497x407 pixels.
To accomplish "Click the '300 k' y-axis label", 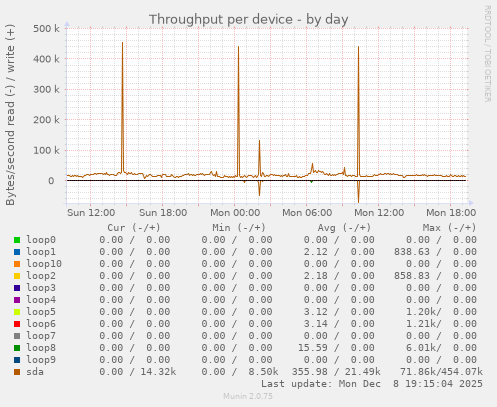I will coord(46,90).
